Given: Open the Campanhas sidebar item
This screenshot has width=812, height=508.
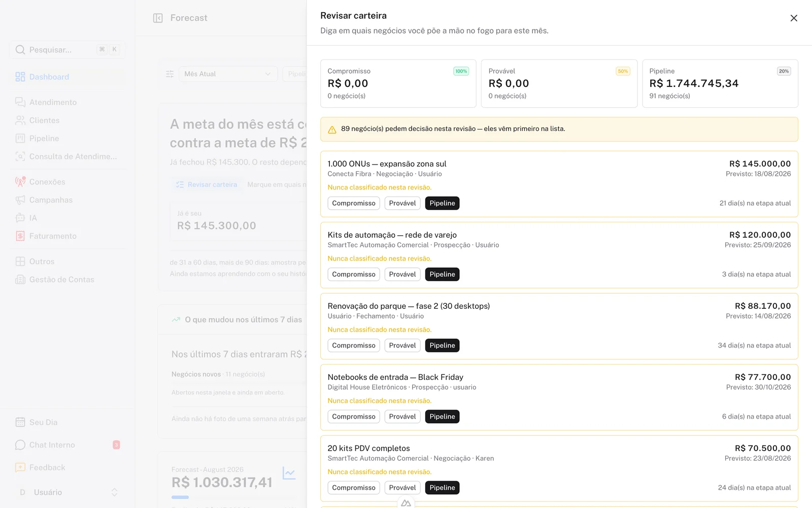Looking at the screenshot, I should tap(67, 200).
